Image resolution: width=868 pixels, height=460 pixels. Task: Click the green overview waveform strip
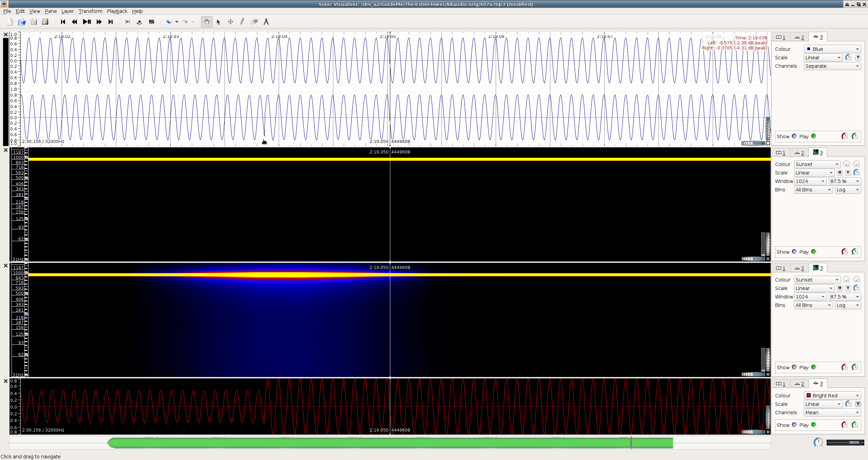390,443
